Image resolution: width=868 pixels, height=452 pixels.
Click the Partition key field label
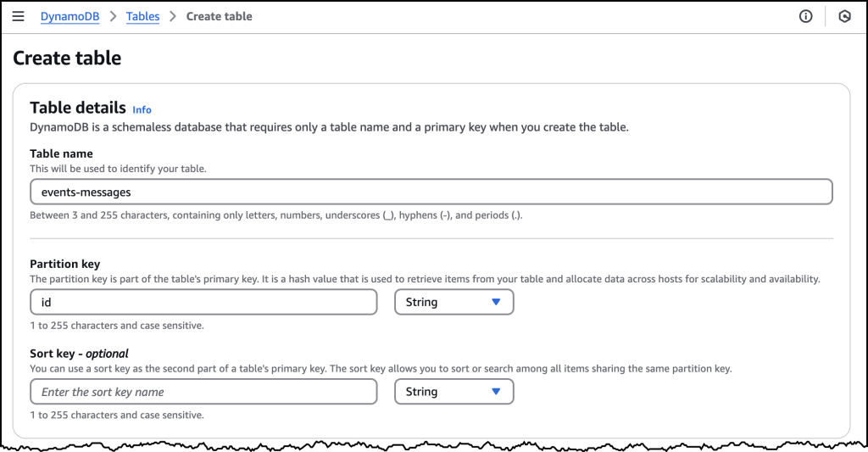(x=64, y=264)
